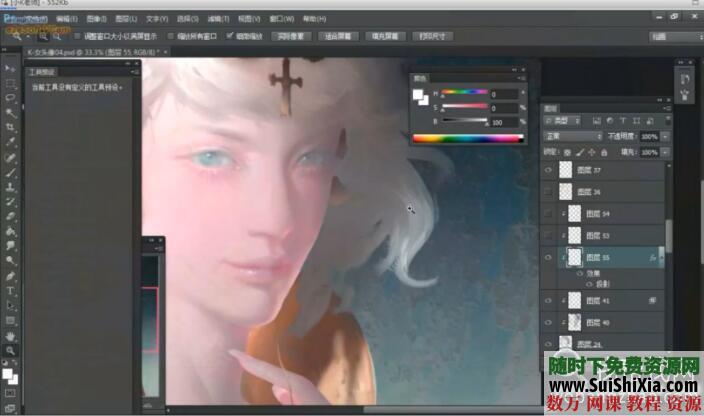Click lock transparent pixels icon

click(x=567, y=153)
